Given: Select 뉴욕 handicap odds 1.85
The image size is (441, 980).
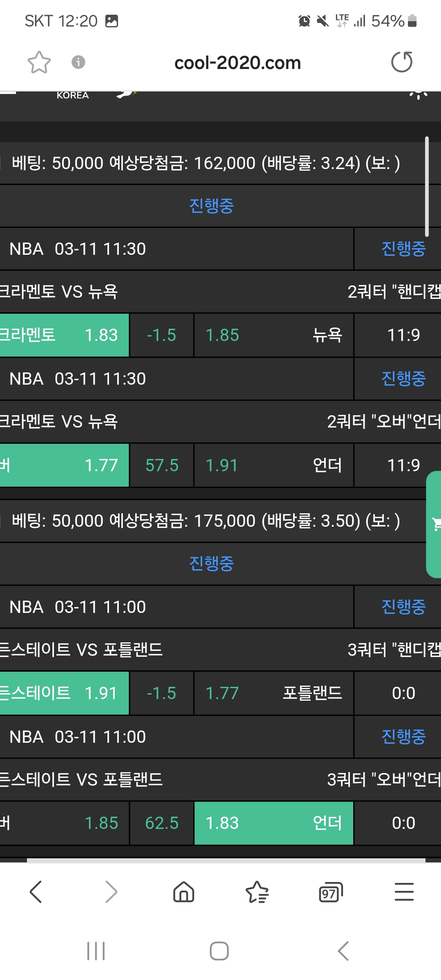Looking at the screenshot, I should (x=273, y=335).
